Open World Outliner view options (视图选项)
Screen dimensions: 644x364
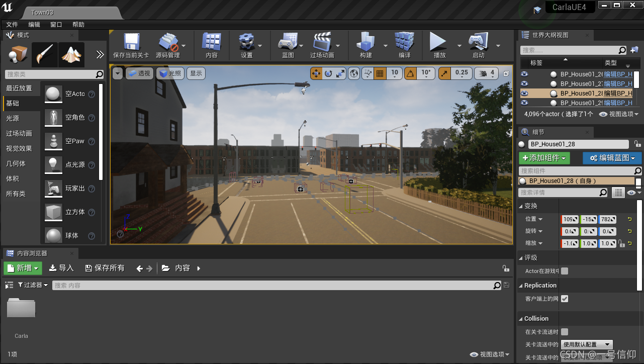point(618,114)
